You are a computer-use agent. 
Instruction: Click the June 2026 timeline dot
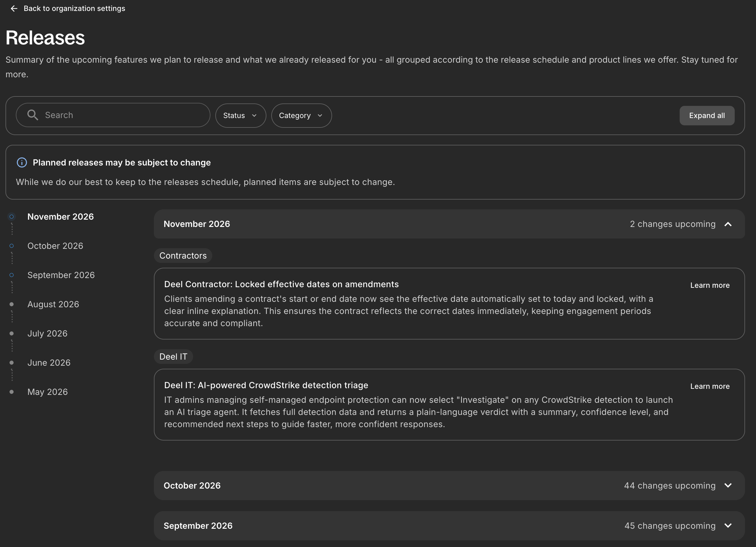pyautogui.click(x=12, y=363)
